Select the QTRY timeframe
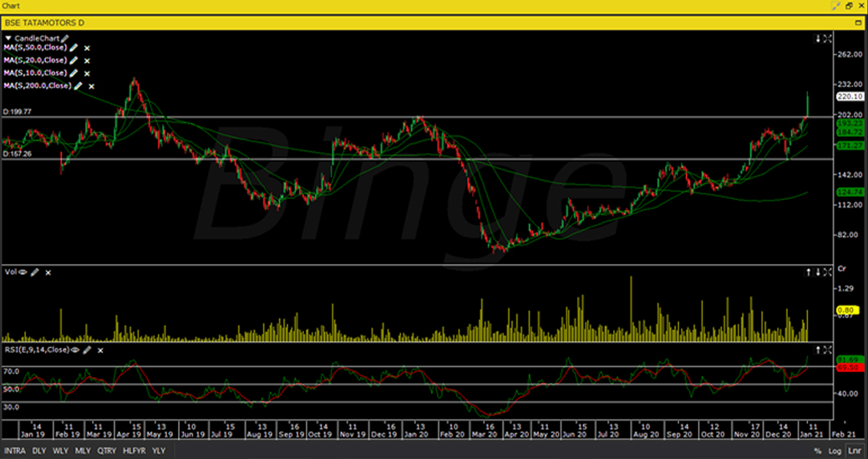This screenshot has width=868, height=459. tap(107, 451)
